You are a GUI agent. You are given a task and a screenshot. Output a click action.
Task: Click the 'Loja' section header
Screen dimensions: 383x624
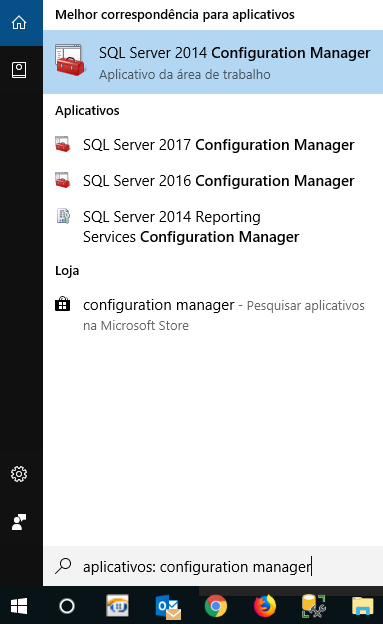[x=67, y=271]
